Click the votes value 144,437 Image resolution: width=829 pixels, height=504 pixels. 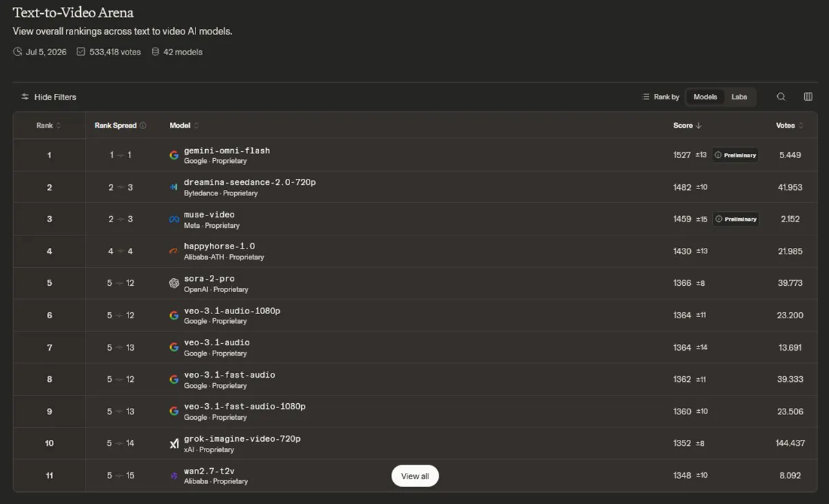(x=790, y=443)
